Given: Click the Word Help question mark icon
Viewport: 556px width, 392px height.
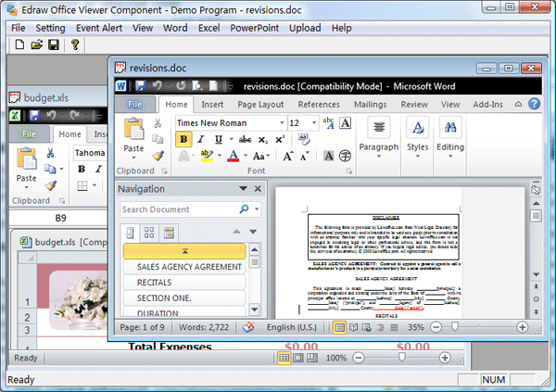Looking at the screenshot, I should click(534, 106).
